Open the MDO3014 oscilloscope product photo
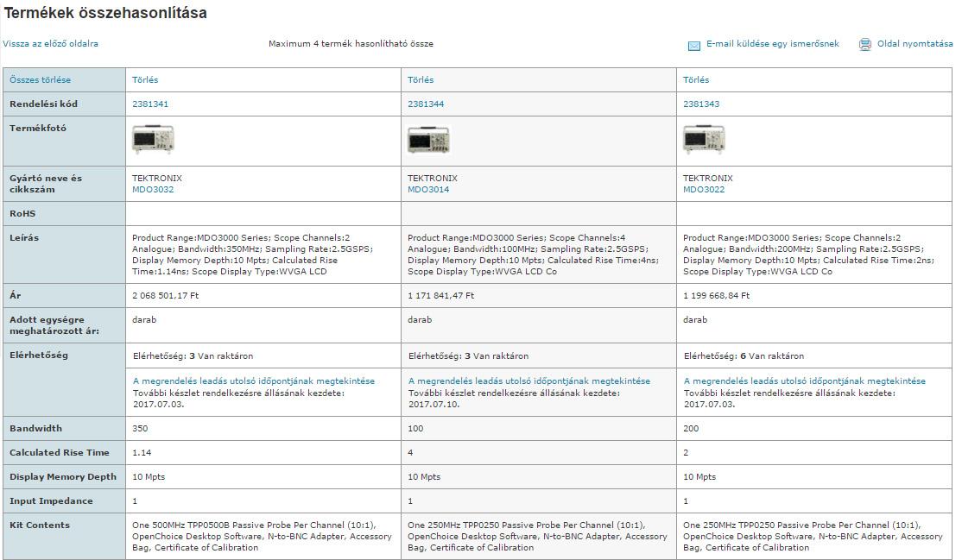The image size is (962, 560). 428,139
